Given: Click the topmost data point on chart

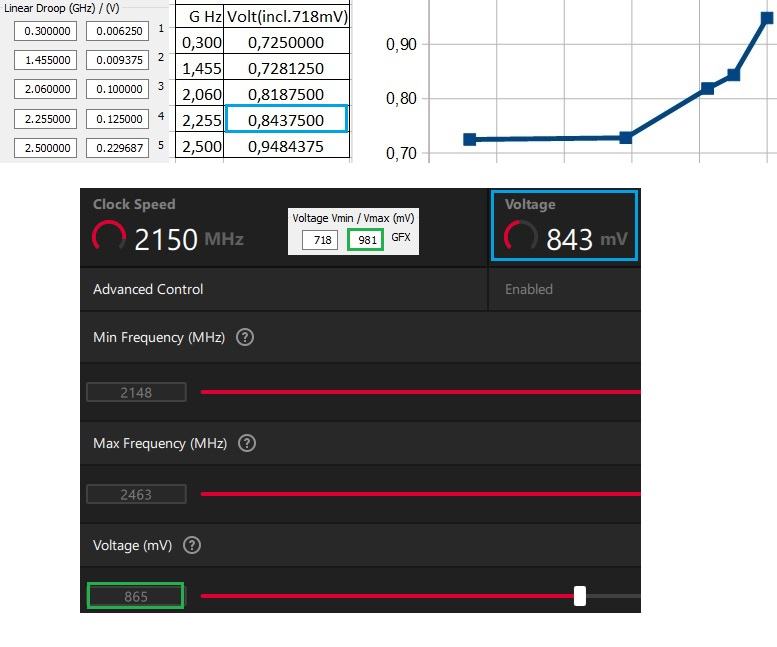Looking at the screenshot, I should tap(767, 18).
